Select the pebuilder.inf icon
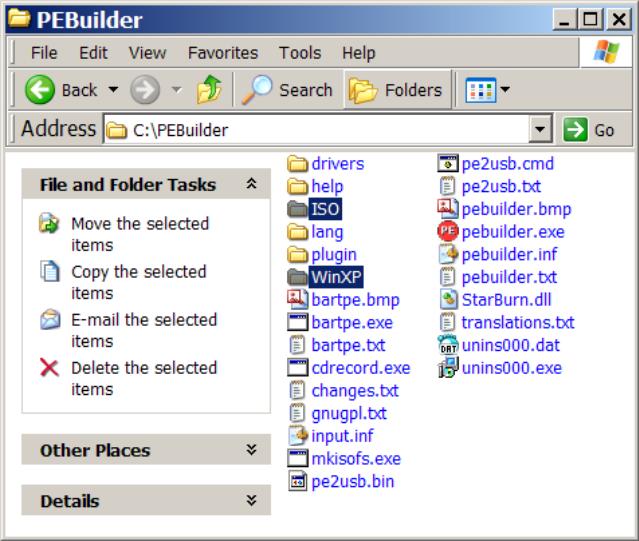 tap(447, 254)
